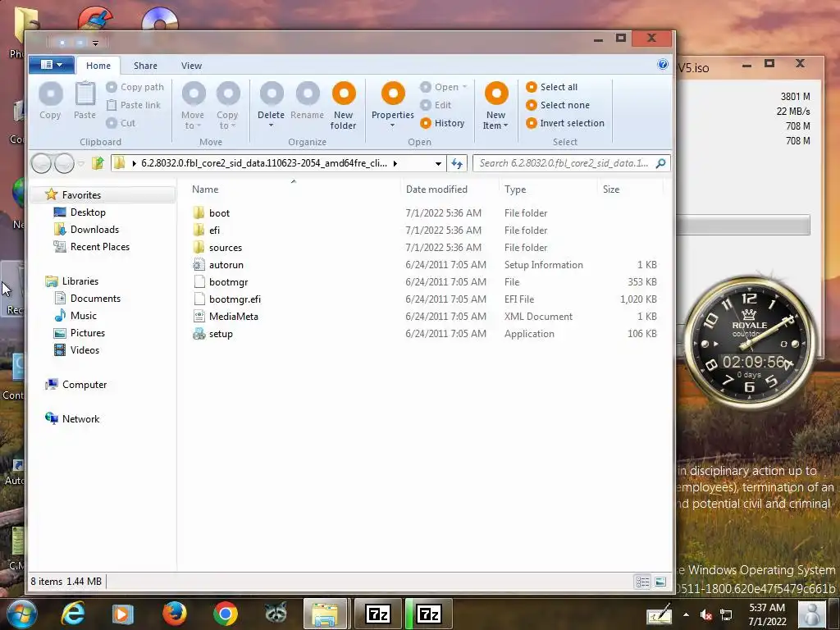This screenshot has width=840, height=630.
Task: Click the Forward navigation button
Action: click(x=64, y=163)
